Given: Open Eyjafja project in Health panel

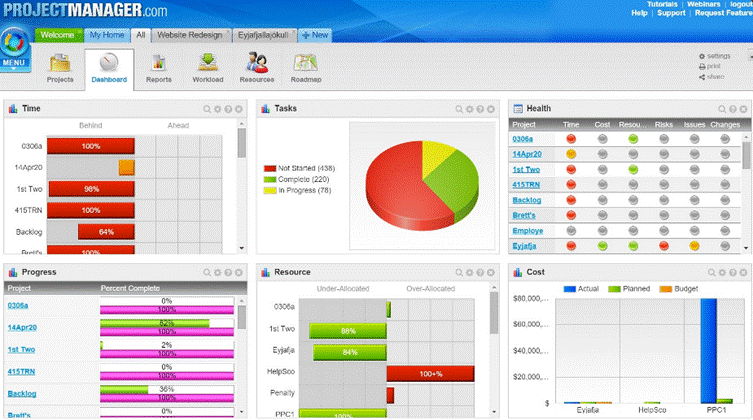Looking at the screenshot, I should pyautogui.click(x=524, y=246).
